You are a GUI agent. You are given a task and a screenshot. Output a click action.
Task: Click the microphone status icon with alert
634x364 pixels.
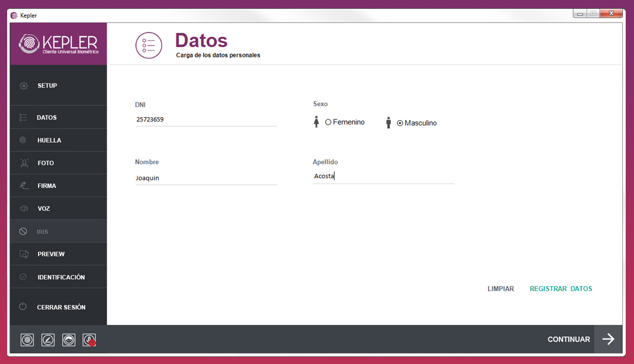coord(89,340)
